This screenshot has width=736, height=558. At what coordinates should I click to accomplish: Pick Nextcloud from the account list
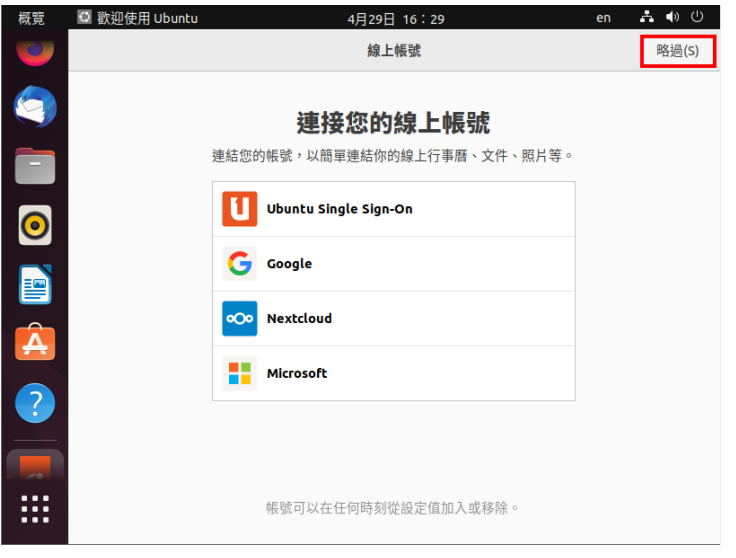[x=393, y=319]
